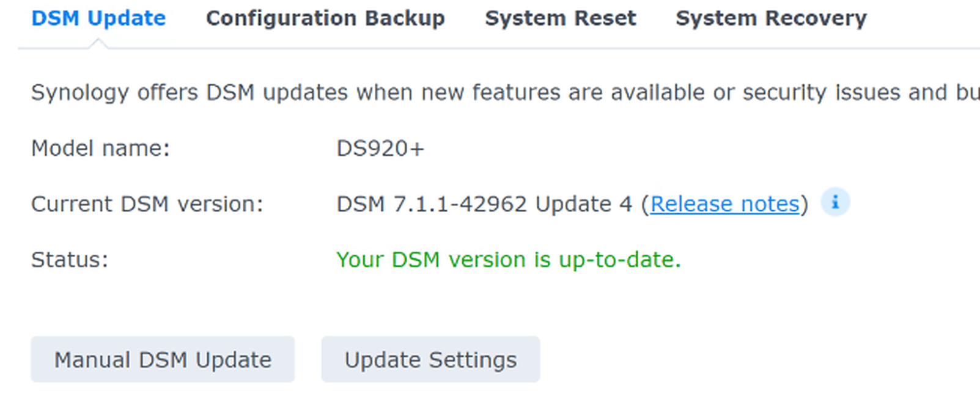Image resolution: width=980 pixels, height=399 pixels.
Task: Click the Model name label
Action: coord(100,148)
